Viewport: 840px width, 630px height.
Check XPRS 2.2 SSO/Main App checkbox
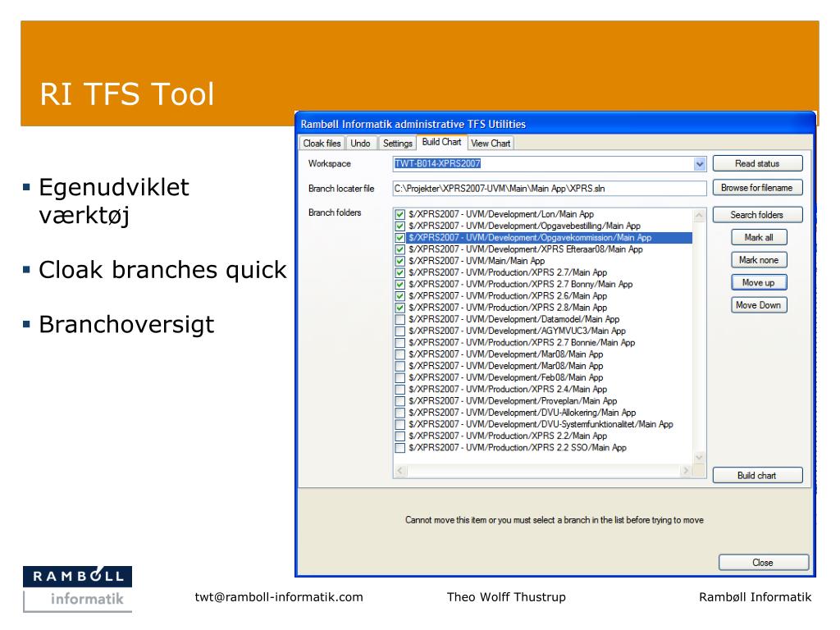click(x=399, y=448)
